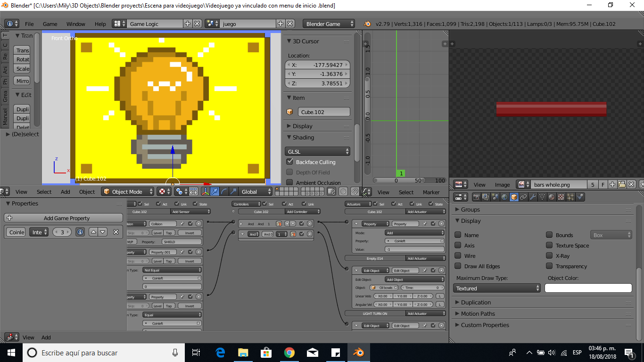
Task: Open the Object properties tab (orange cube)
Action: pyautogui.click(x=514, y=197)
